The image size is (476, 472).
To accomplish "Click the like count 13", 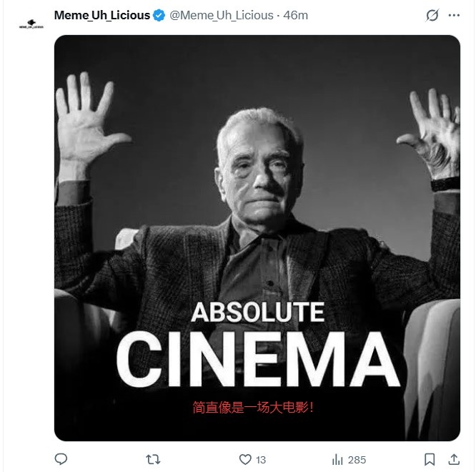I will pyautogui.click(x=261, y=459).
